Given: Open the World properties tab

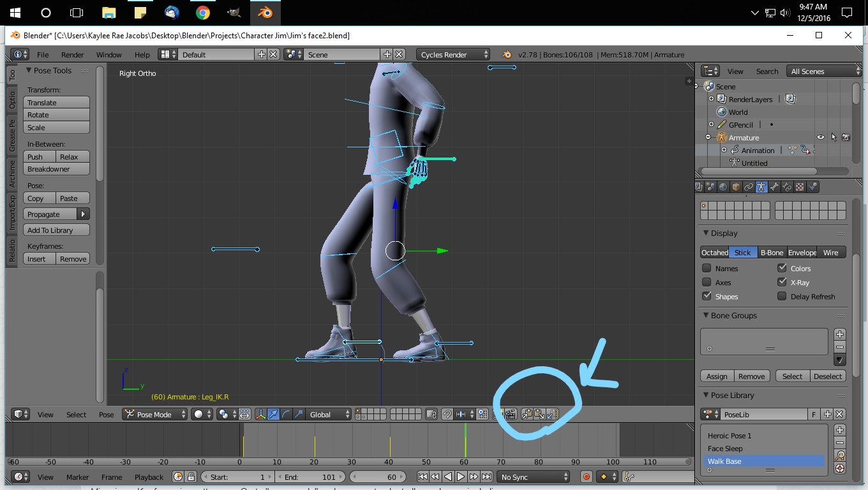Looking at the screenshot, I should (x=723, y=186).
